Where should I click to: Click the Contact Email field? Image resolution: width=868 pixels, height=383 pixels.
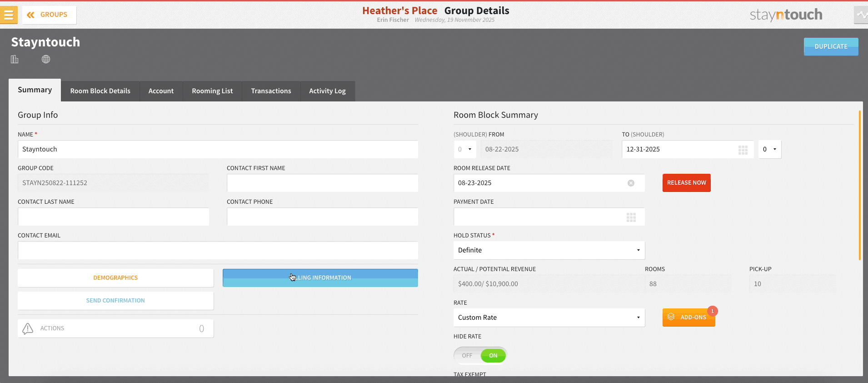pos(218,250)
